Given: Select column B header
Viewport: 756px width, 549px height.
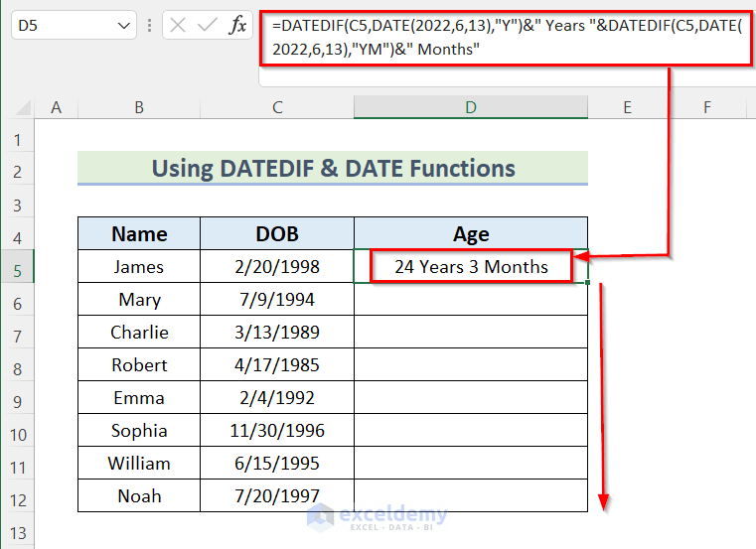Looking at the screenshot, I should (x=139, y=107).
